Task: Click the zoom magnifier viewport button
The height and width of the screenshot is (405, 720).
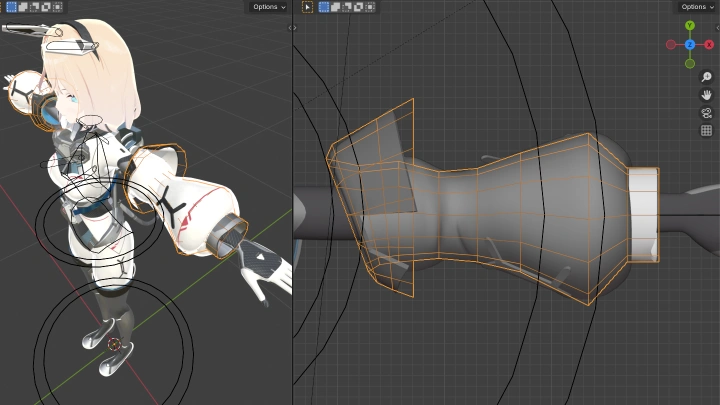Action: 707,76
